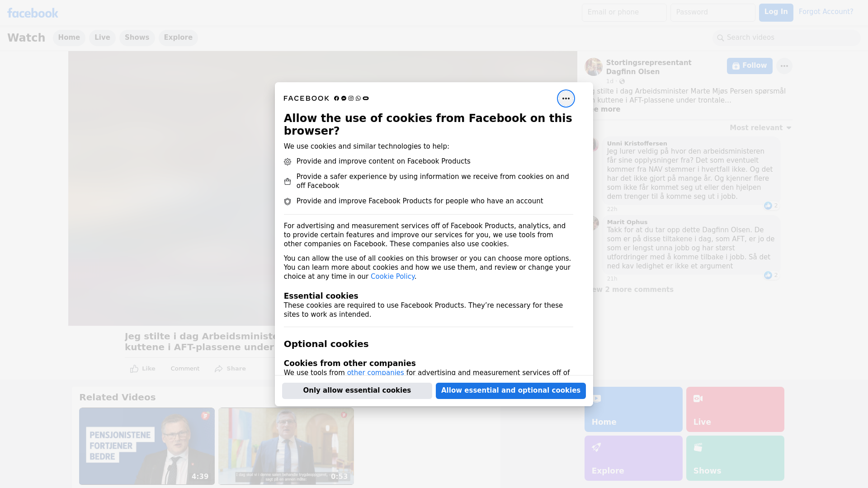The width and height of the screenshot is (868, 488).
Task: Select the Live tab in Watch bar
Action: pos(102,38)
